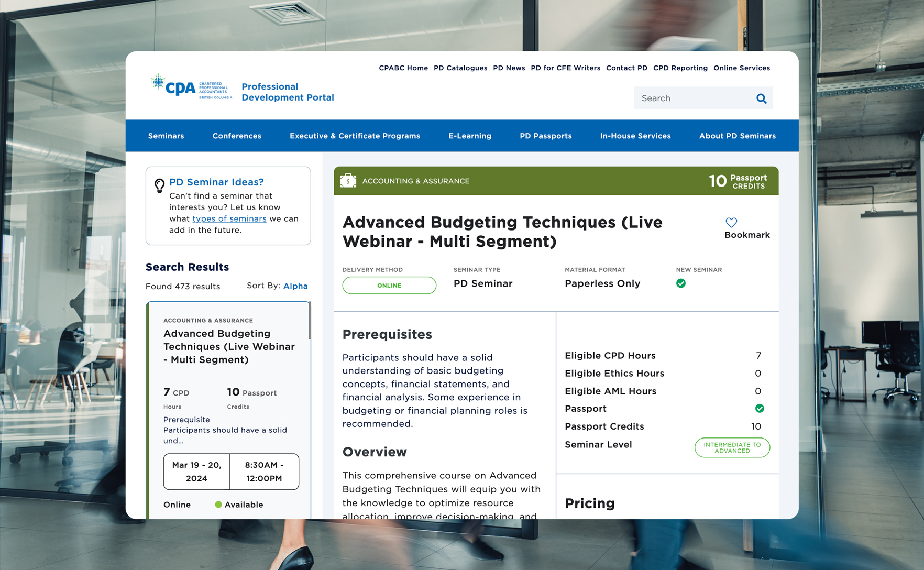Viewport: 924px width, 570px height.
Task: Switch to the Conferences tab
Action: click(236, 136)
